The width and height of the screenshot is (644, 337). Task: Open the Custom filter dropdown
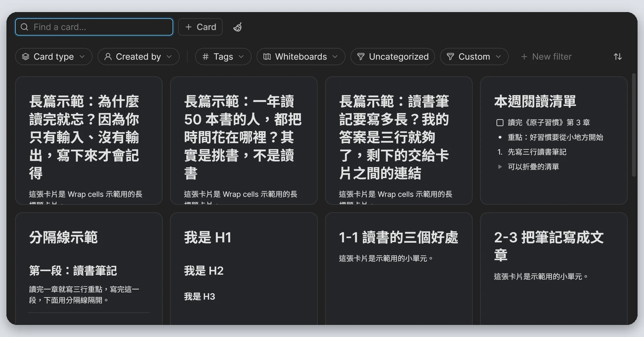click(x=474, y=57)
